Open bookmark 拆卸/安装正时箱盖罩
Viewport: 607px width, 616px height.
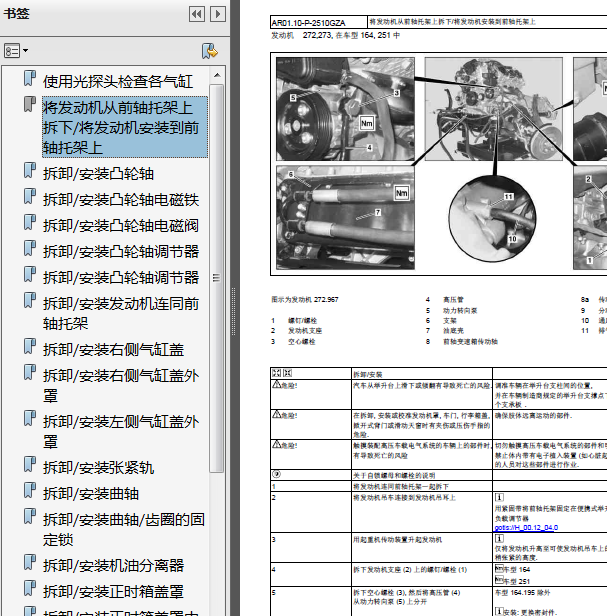[114, 592]
